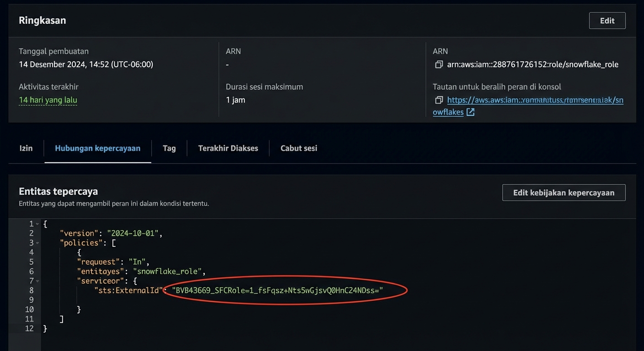Collapse the "serviceor" object at line 7

38,281
